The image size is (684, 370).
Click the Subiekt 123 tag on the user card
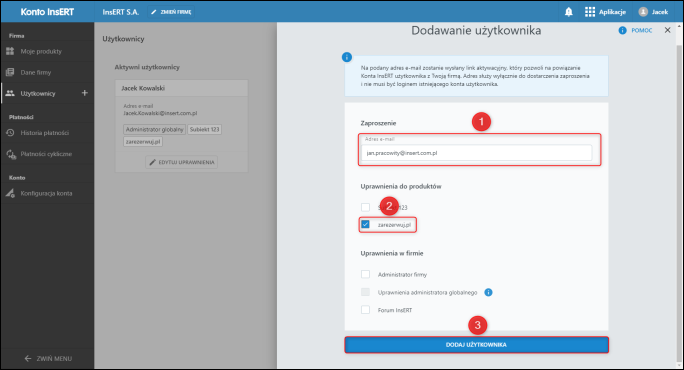(x=205, y=130)
